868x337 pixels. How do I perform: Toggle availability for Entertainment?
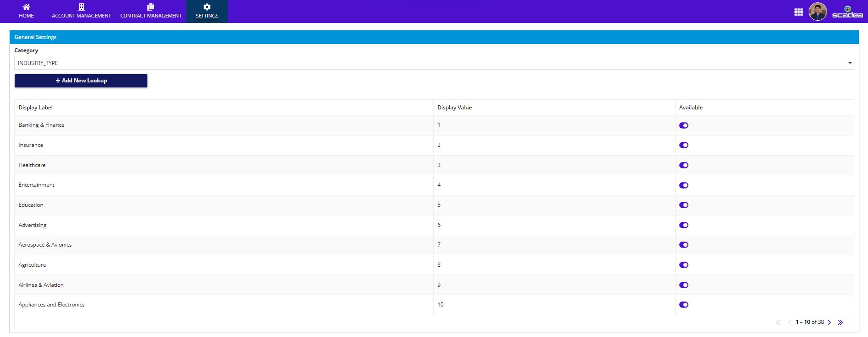[684, 185]
